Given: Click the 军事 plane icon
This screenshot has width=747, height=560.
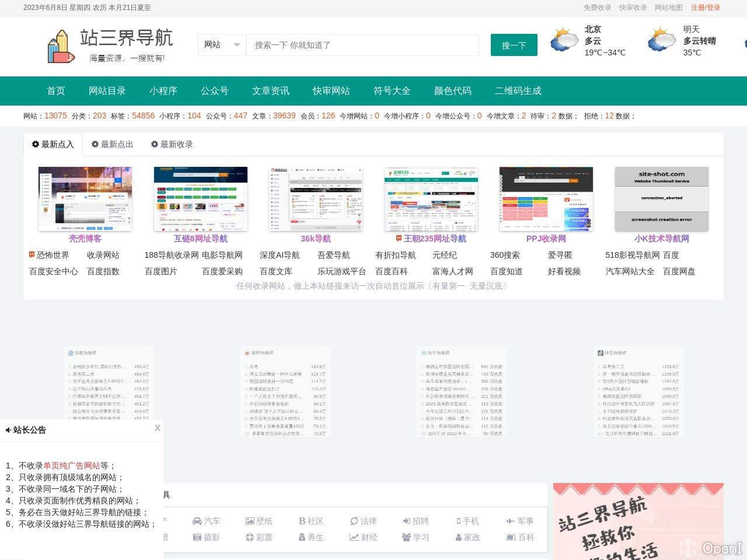Looking at the screenshot, I should tap(511, 521).
